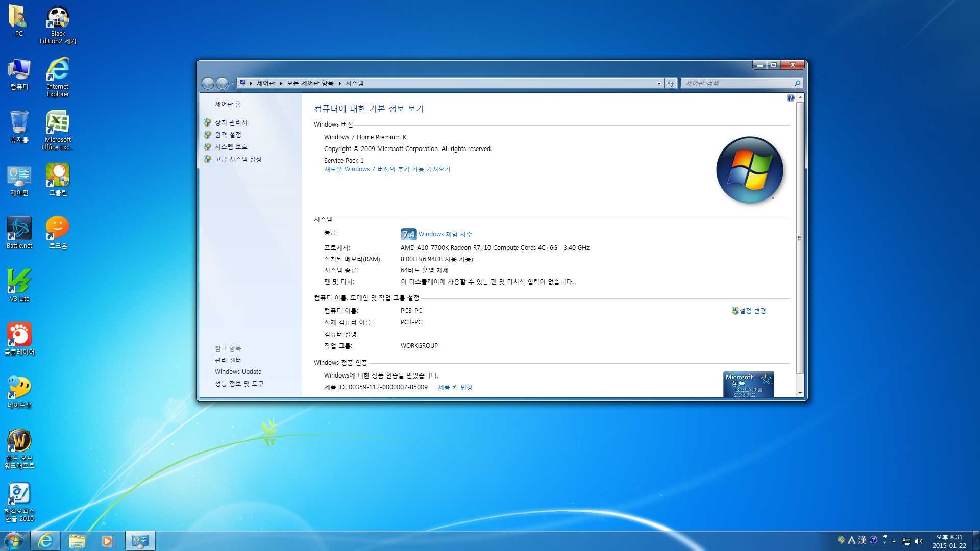Expand the arrow after 제어판 breadcrumb
Screen dimensions: 980x551
click(x=281, y=83)
